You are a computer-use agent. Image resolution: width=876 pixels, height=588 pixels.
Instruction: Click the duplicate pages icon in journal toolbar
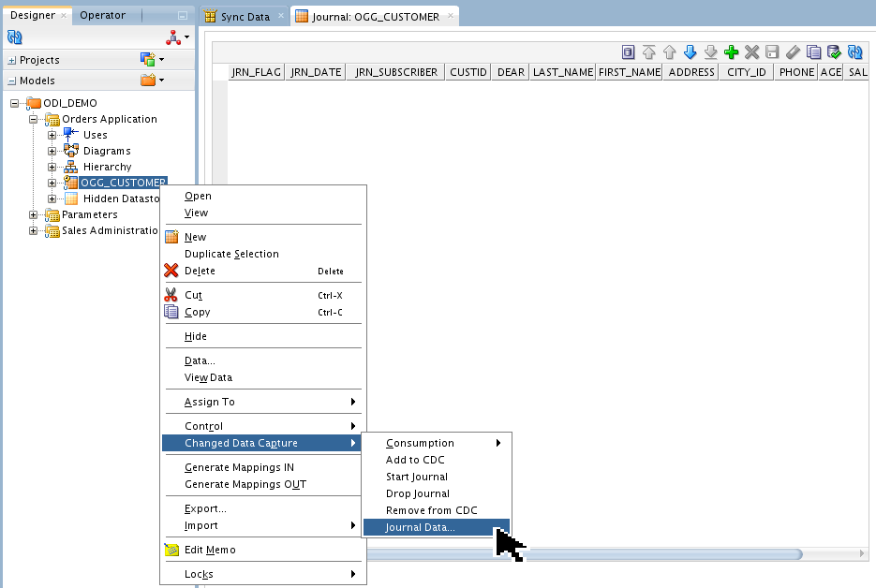[x=813, y=52]
